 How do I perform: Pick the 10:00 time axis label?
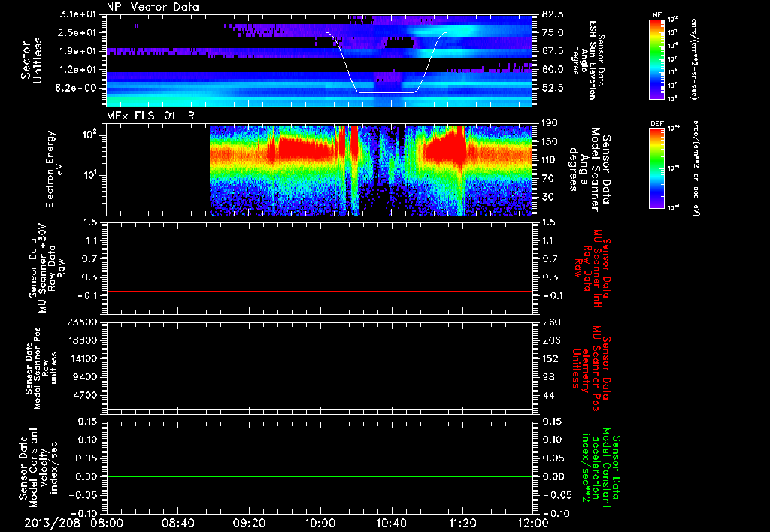320,522
